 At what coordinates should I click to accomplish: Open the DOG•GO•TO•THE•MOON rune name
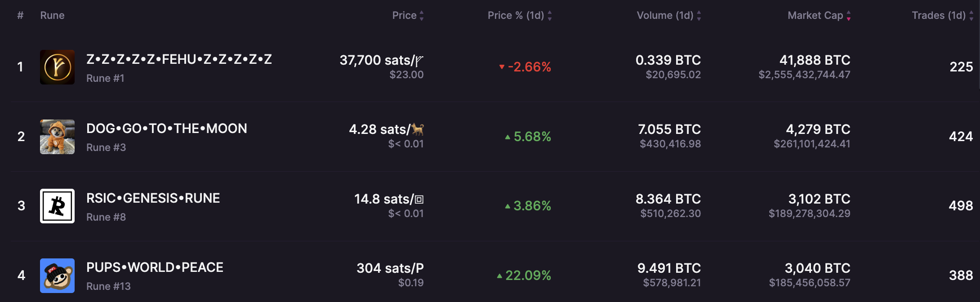[166, 129]
